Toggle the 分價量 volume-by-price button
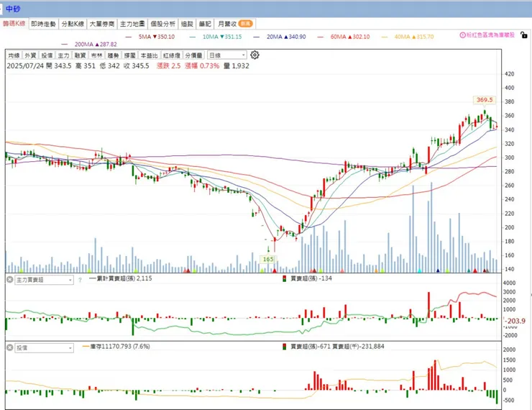532x410 pixels. click(x=193, y=55)
